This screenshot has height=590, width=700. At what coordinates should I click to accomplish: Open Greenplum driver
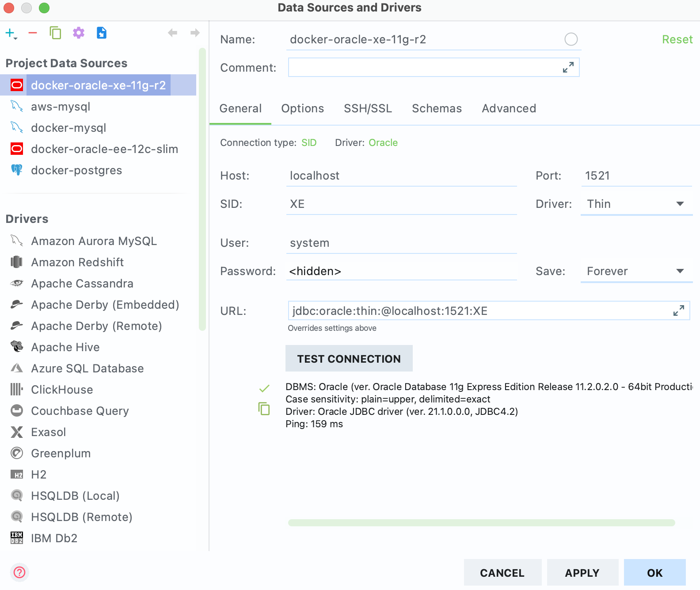(98, 453)
